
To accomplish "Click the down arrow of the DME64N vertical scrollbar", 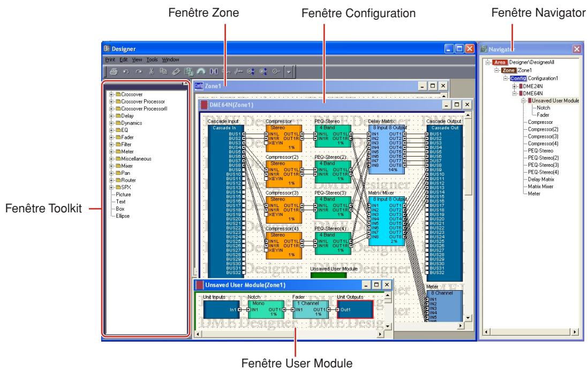I will tap(468, 317).
